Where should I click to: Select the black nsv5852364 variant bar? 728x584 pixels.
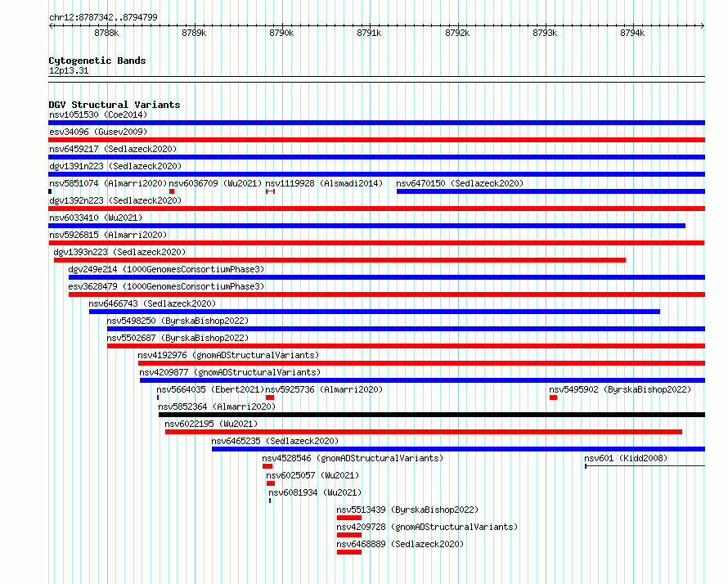click(x=432, y=415)
